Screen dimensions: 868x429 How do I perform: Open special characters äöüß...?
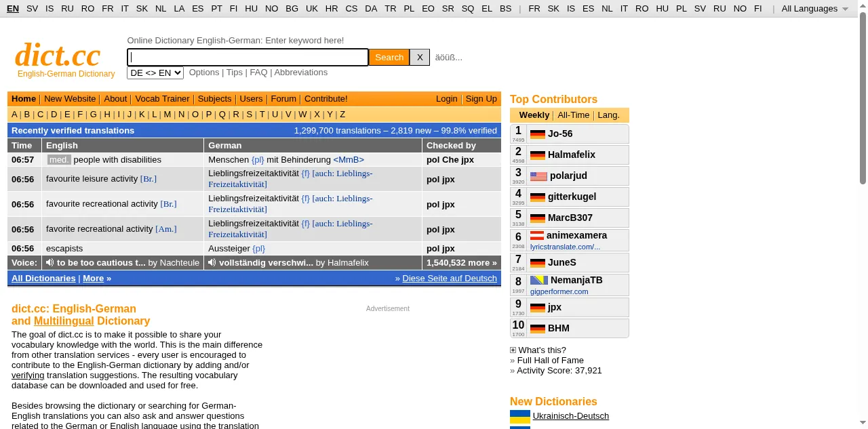448,58
